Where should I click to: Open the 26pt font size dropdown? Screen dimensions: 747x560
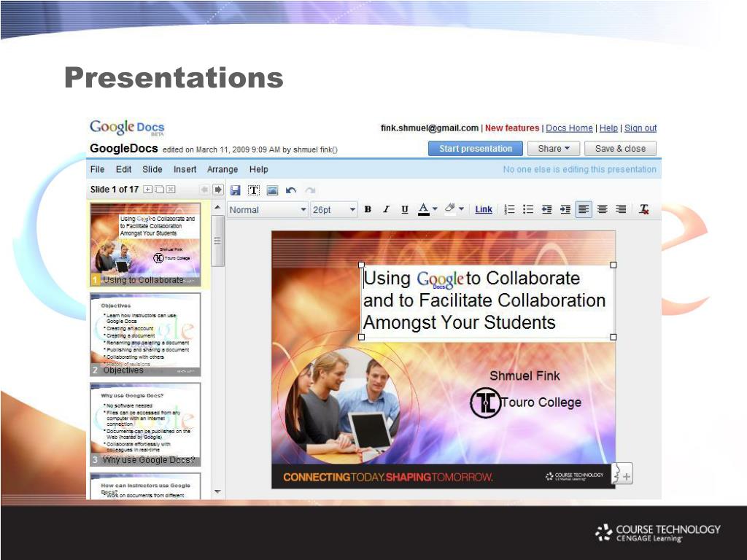pos(333,209)
